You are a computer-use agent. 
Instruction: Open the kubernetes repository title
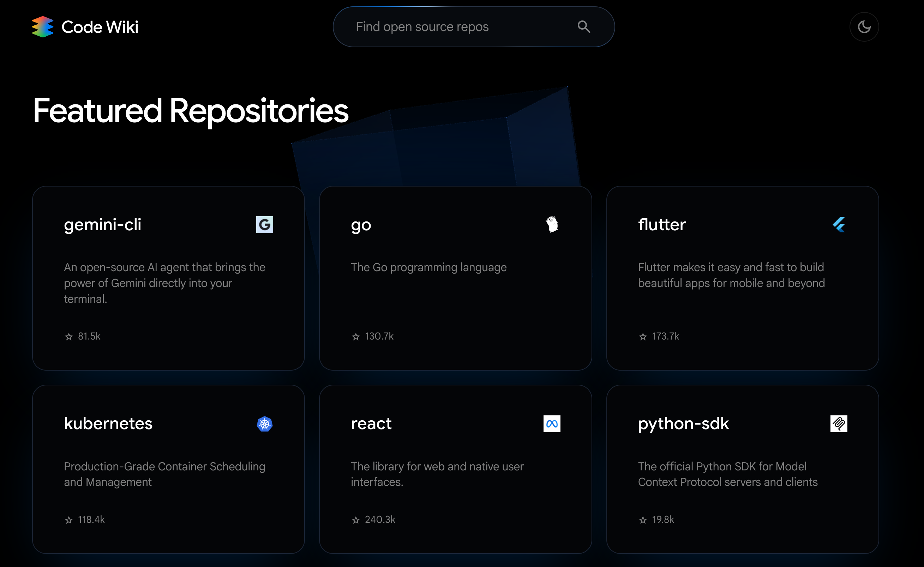click(x=108, y=423)
